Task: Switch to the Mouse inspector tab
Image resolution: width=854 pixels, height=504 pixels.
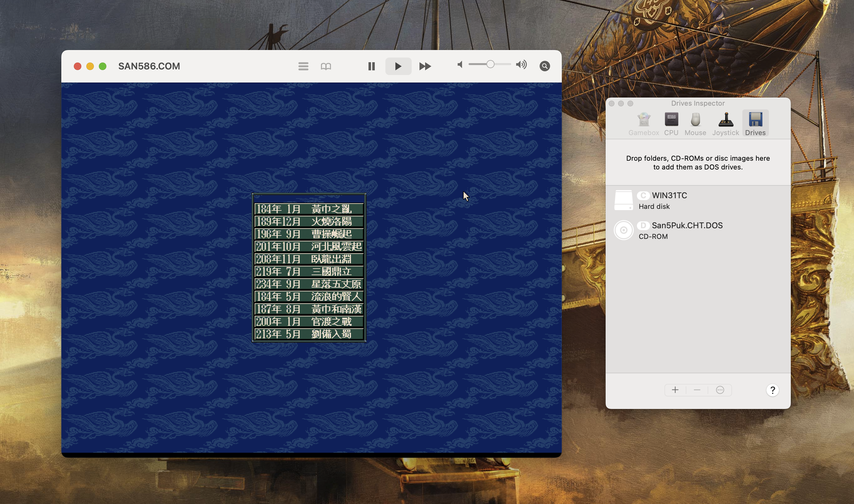Action: pos(695,124)
